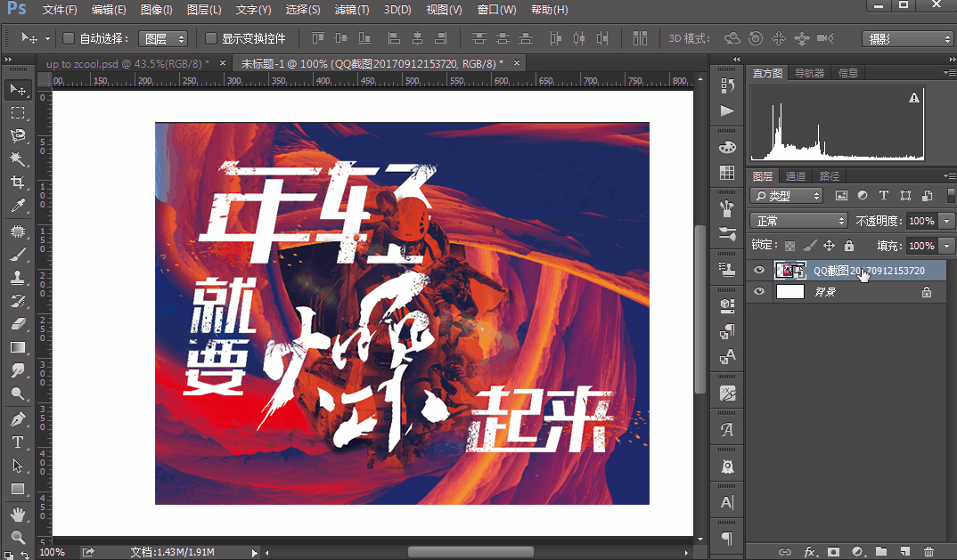Screen dimensions: 957x560
Task: Expand the collapsed icon panel dock
Action: (x=737, y=59)
